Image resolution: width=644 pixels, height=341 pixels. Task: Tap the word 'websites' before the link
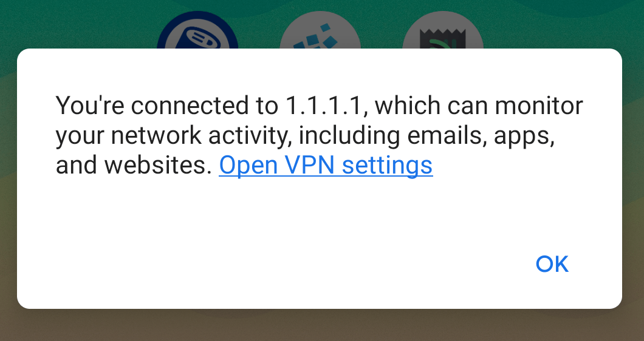pos(158,165)
